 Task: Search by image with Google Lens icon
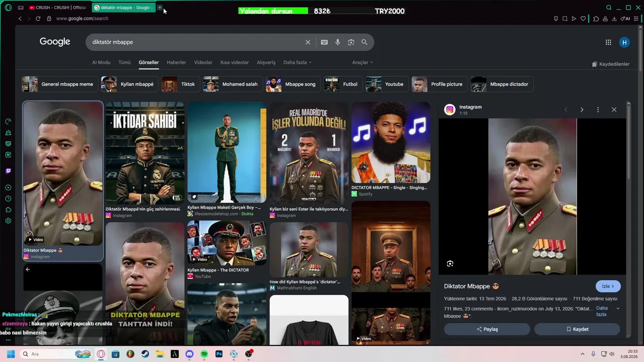click(x=351, y=42)
